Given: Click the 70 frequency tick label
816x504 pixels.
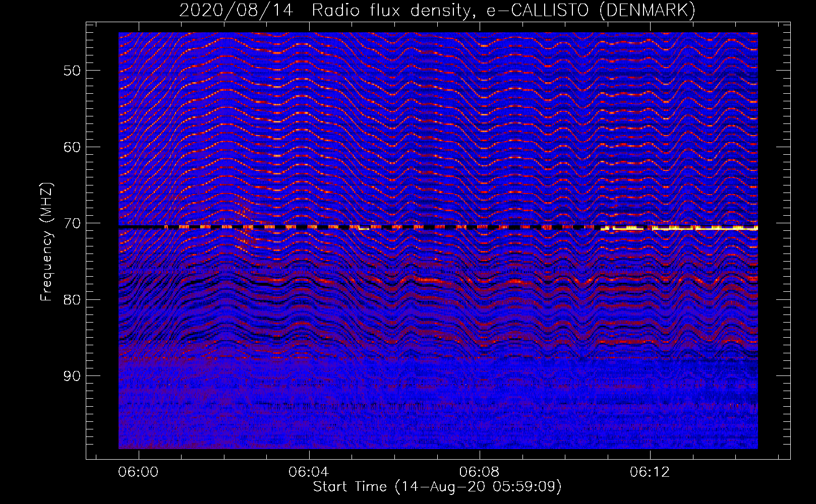Looking at the screenshot, I should tap(72, 223).
